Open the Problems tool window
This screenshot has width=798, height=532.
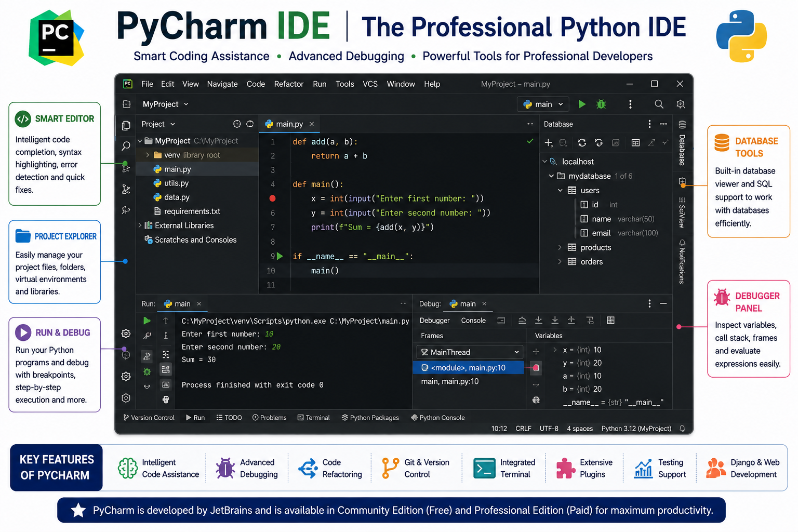pyautogui.click(x=269, y=418)
